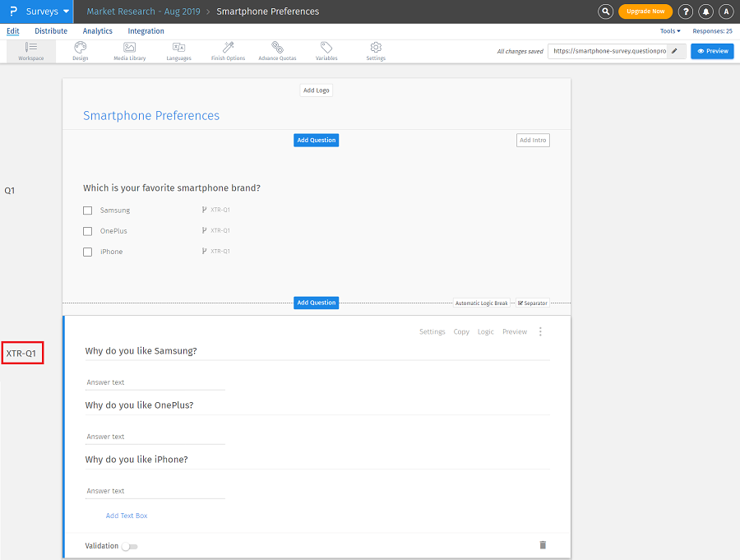Image resolution: width=740 pixels, height=560 pixels.
Task: Open the notifications bell icon
Action: point(706,12)
